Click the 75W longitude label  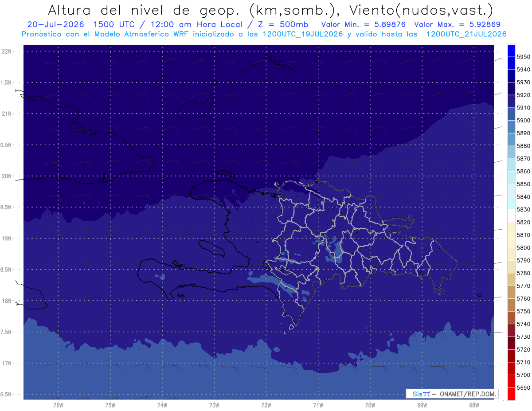[110, 406]
